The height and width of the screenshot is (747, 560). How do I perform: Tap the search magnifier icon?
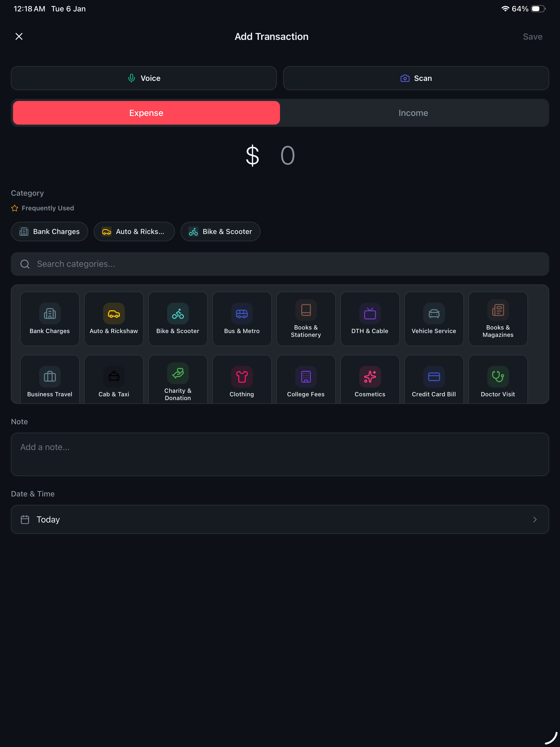[x=25, y=264]
